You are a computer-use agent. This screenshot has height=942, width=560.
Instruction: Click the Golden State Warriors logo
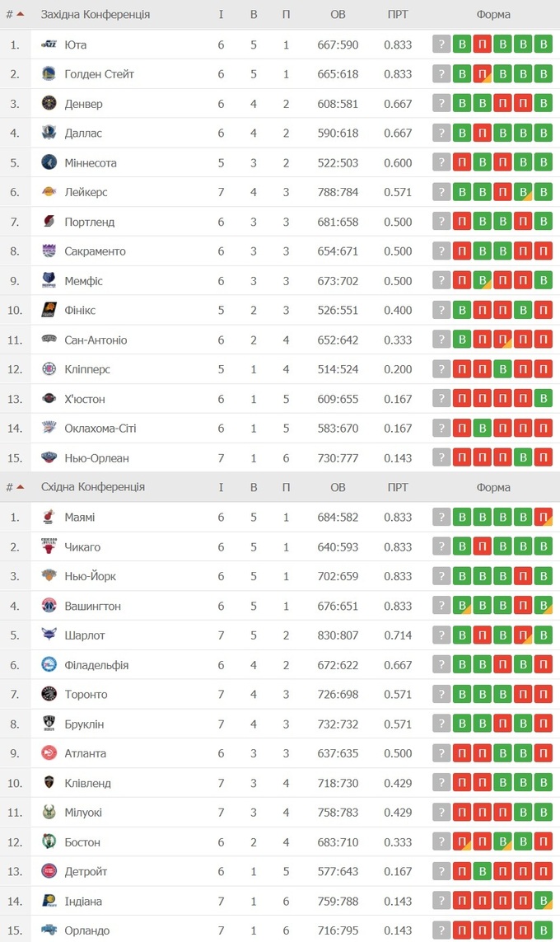pyautogui.click(x=49, y=74)
